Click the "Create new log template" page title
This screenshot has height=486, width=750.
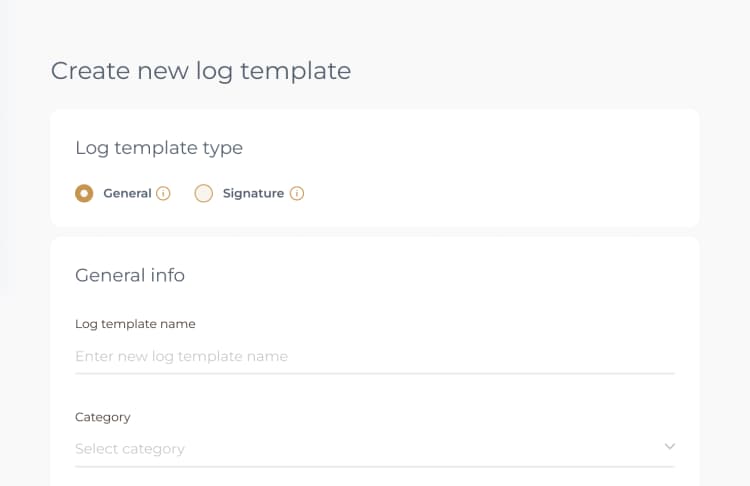click(x=201, y=71)
